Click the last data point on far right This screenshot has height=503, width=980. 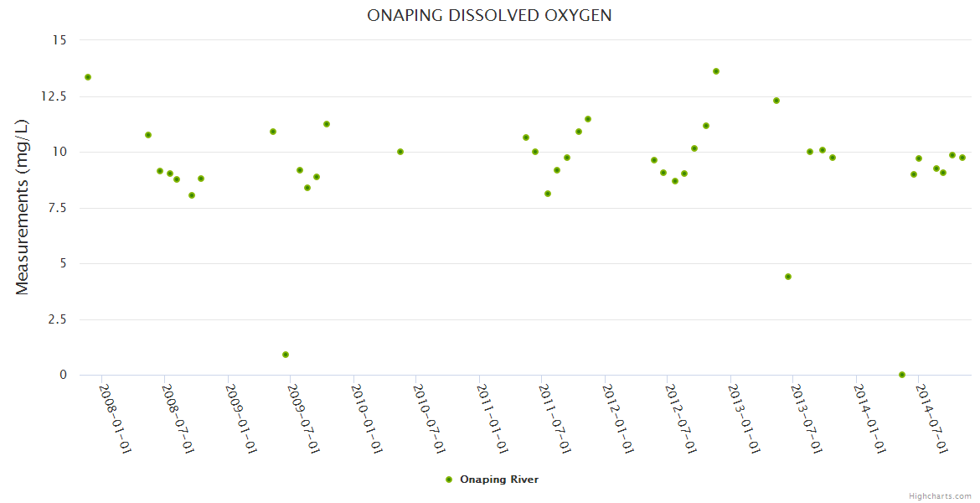pos(962,158)
